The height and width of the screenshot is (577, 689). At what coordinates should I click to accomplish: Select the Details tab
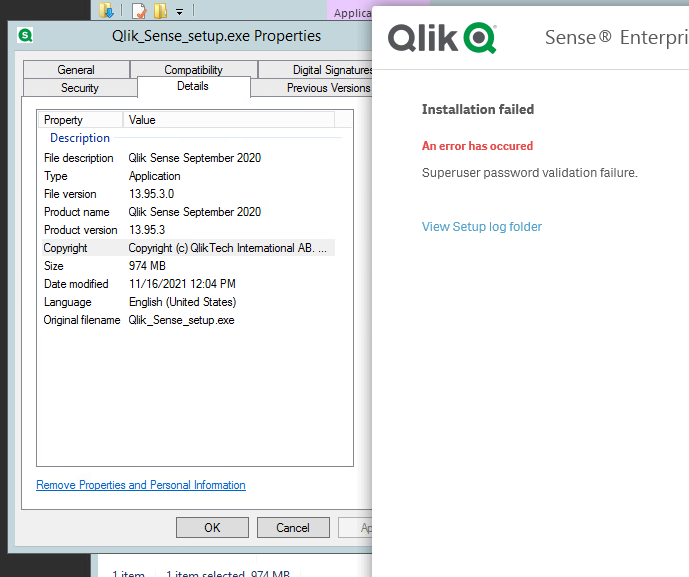click(193, 86)
